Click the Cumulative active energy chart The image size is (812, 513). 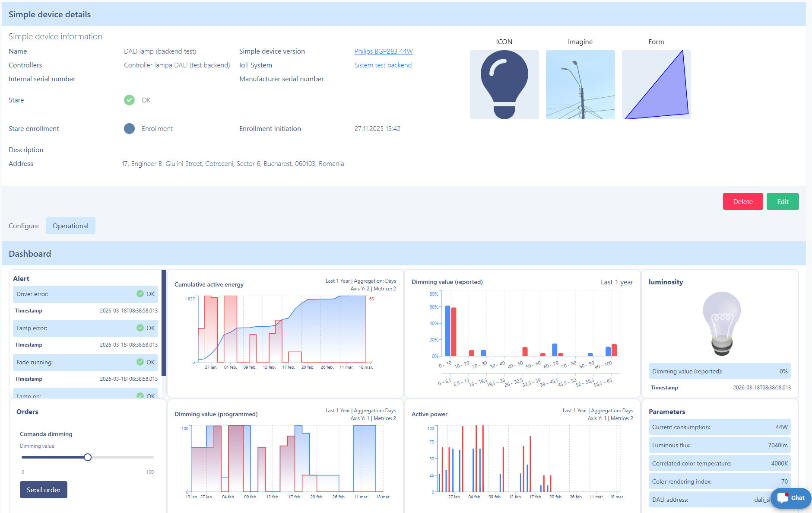click(x=282, y=331)
